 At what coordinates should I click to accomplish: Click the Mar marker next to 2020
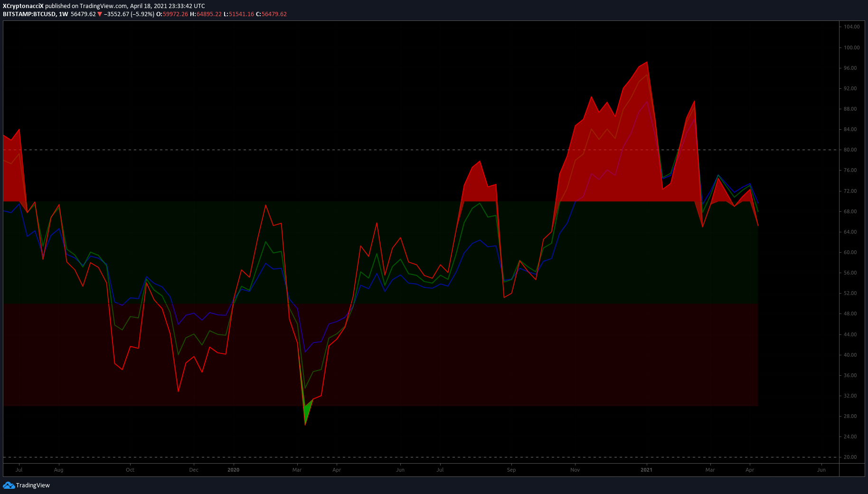[297, 470]
